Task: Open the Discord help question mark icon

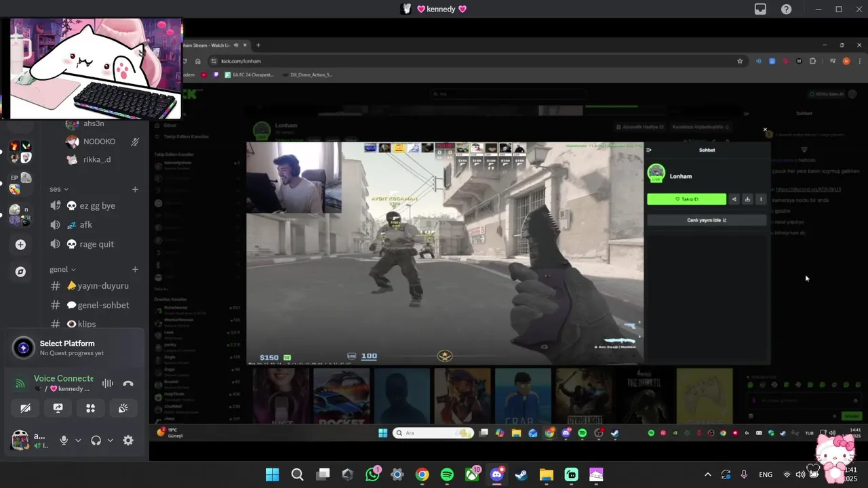Action: (786, 9)
